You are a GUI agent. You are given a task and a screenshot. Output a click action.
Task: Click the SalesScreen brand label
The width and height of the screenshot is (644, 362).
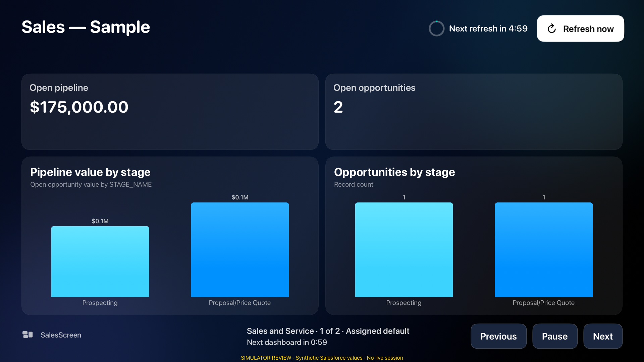[61, 335]
